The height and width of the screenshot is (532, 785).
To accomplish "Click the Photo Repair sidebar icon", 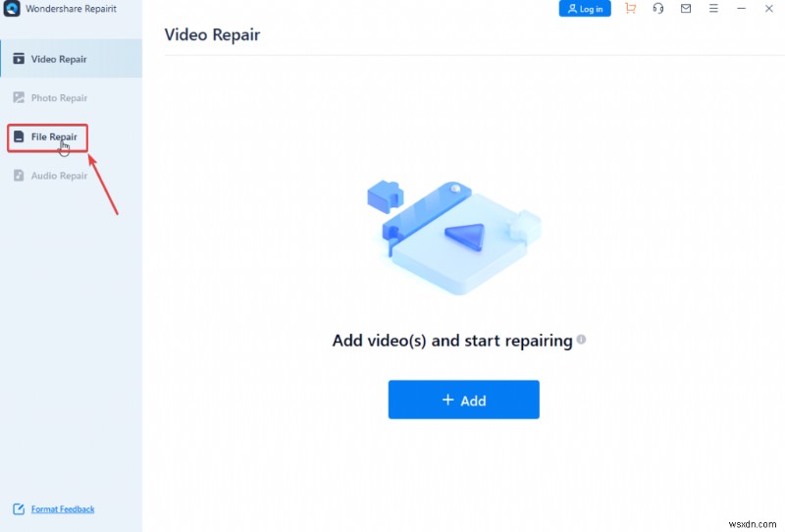I will 18,98.
